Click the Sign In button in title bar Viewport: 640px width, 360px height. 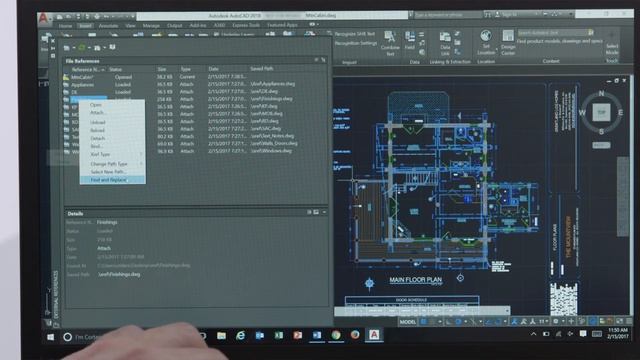pos(506,14)
